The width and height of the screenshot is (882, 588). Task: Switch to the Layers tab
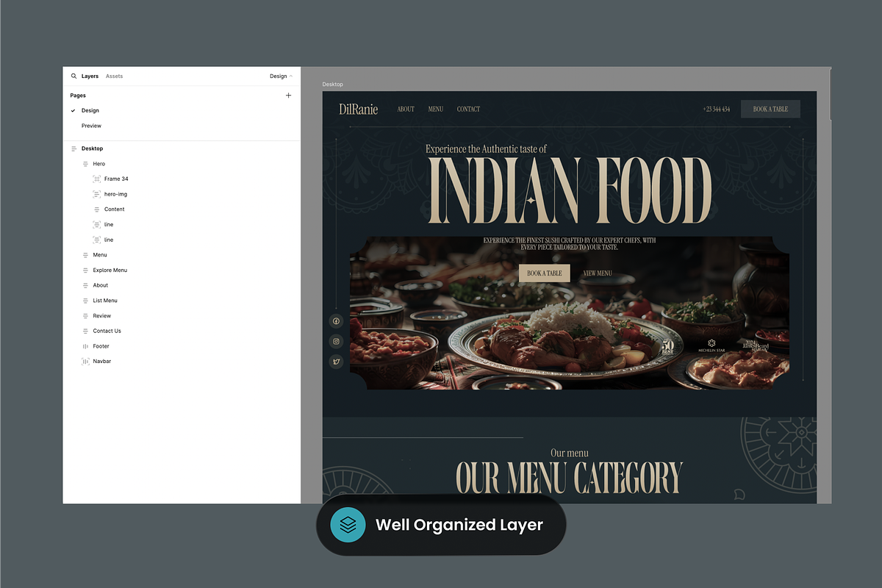(90, 76)
